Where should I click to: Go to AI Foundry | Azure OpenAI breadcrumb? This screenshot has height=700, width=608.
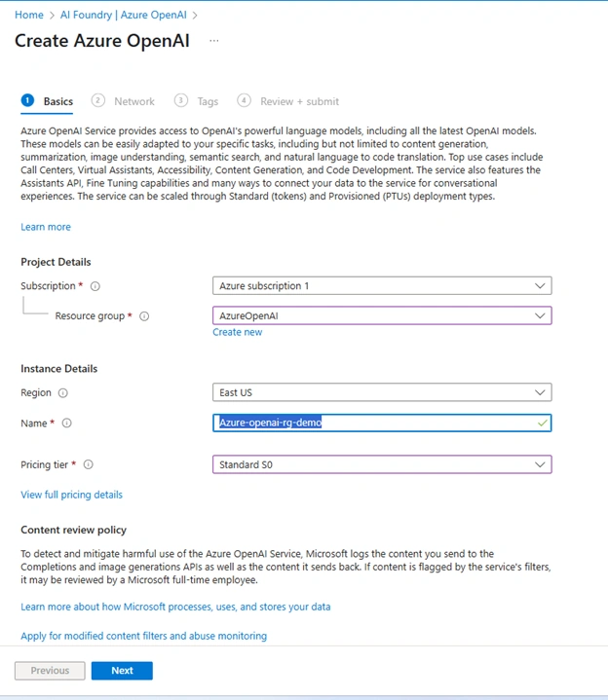pyautogui.click(x=124, y=15)
